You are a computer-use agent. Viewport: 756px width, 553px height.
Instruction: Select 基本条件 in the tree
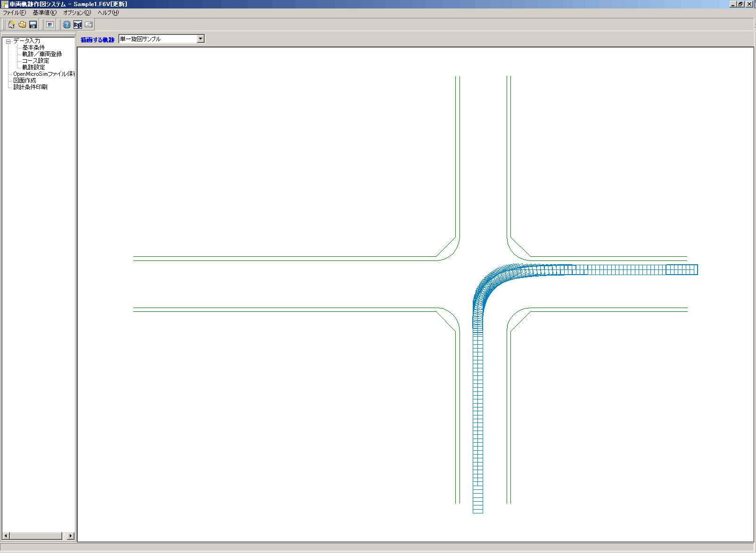pos(33,48)
